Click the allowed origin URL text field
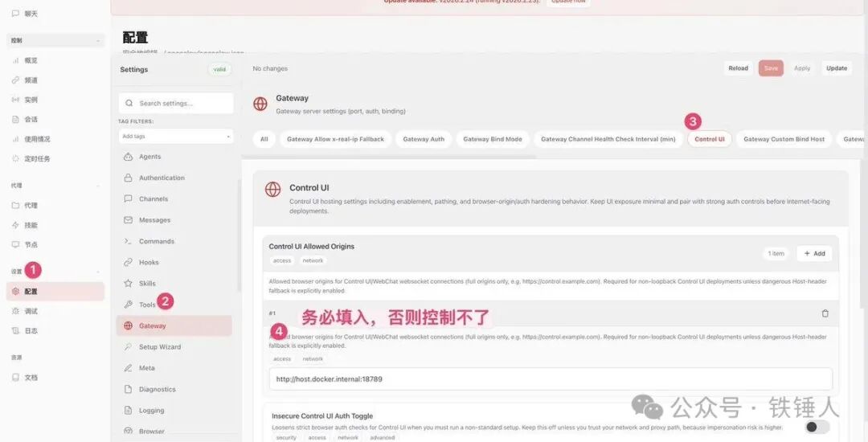Viewport: 868px width, 442px height. click(551, 379)
